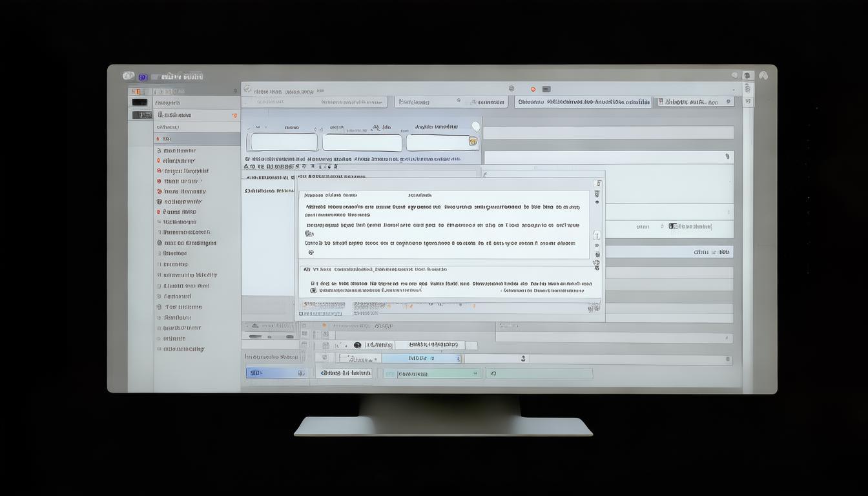Click the black circle icon in bottom panel
868x496 pixels.
(357, 346)
